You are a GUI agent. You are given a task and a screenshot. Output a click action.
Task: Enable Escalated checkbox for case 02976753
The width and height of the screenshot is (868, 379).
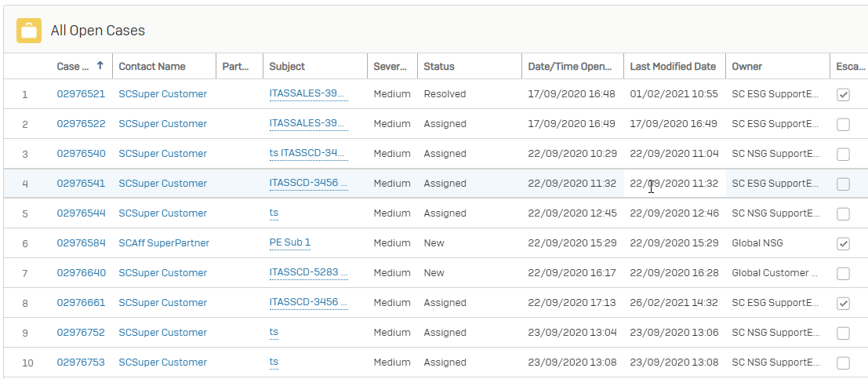pos(843,363)
